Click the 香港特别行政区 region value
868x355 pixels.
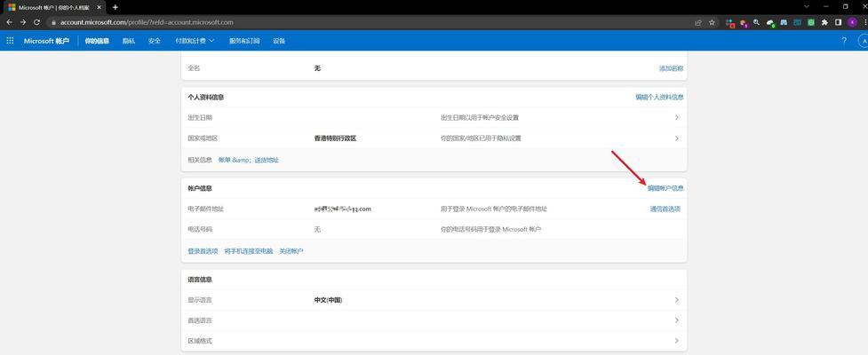pos(335,138)
